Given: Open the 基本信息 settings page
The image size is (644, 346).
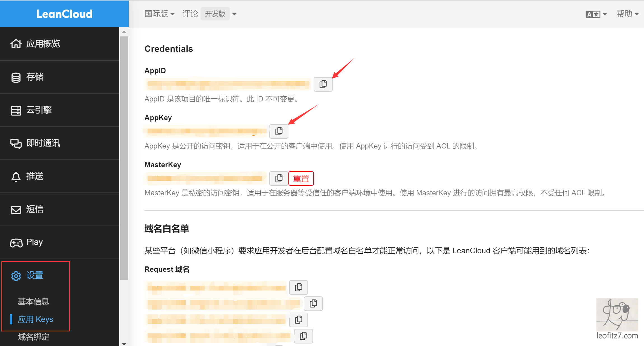Looking at the screenshot, I should click(x=33, y=301).
